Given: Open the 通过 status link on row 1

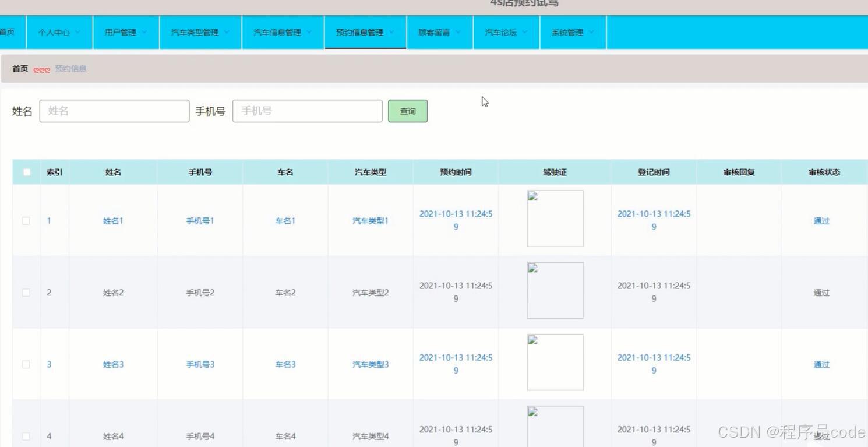Looking at the screenshot, I should 821,220.
